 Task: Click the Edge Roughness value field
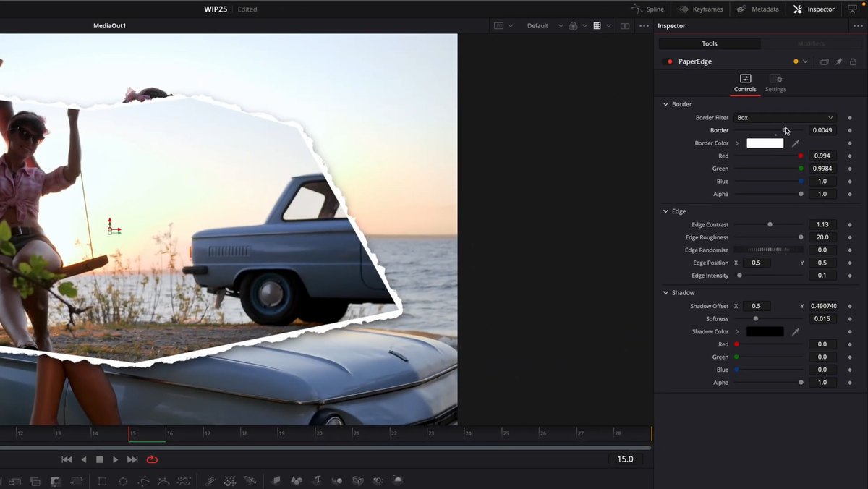pos(822,237)
